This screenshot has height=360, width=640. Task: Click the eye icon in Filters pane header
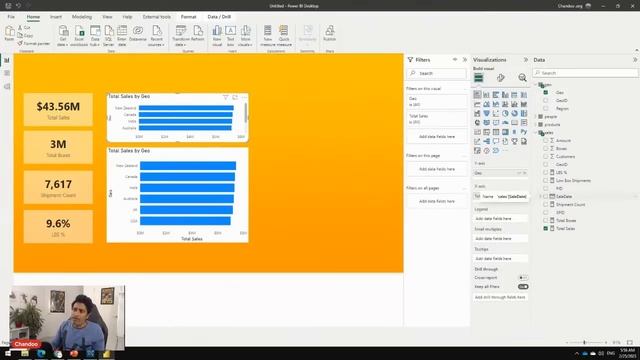coord(455,60)
